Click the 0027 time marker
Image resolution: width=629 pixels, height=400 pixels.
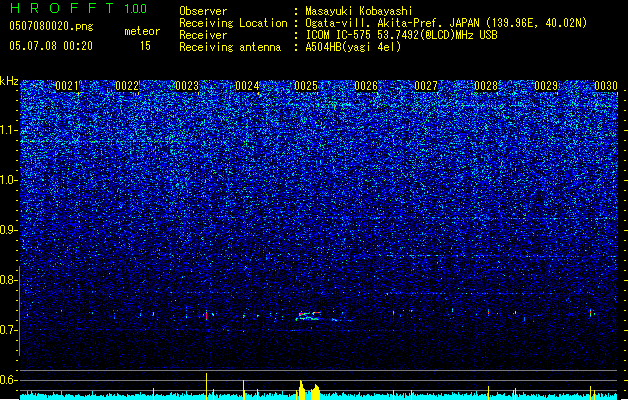(426, 86)
